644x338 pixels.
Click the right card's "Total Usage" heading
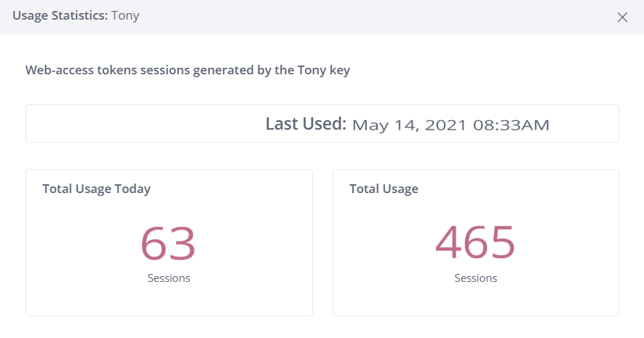click(383, 189)
